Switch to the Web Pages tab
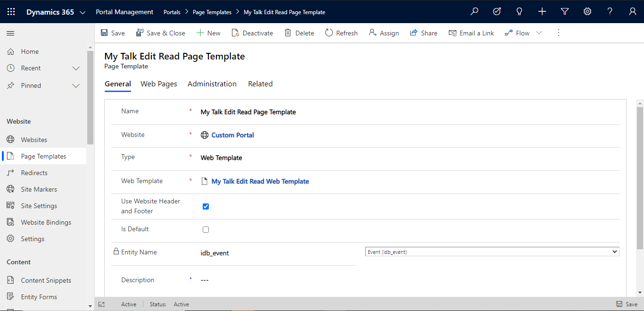The width and height of the screenshot is (644, 311). (158, 84)
